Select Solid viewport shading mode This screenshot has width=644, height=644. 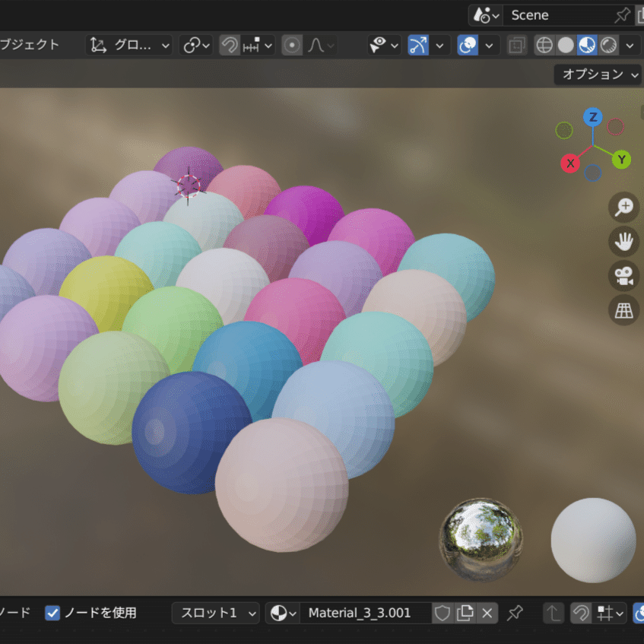(x=566, y=45)
